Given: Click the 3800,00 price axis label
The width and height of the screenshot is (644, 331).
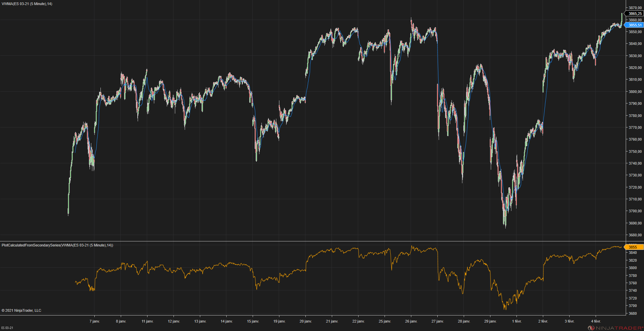Looking at the screenshot, I should point(635,92).
